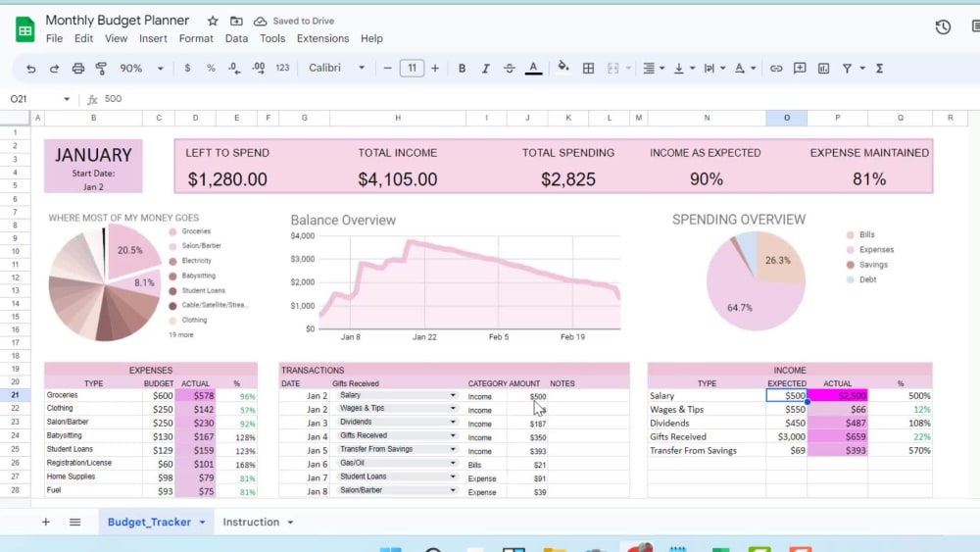Image resolution: width=980 pixels, height=552 pixels.
Task: Open the Help menu
Action: pos(371,39)
